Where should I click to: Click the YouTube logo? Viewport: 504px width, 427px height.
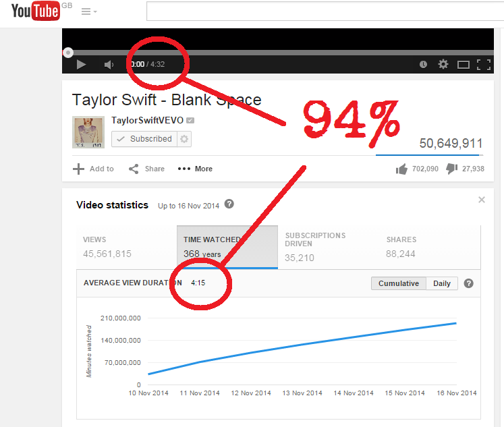[x=36, y=11]
